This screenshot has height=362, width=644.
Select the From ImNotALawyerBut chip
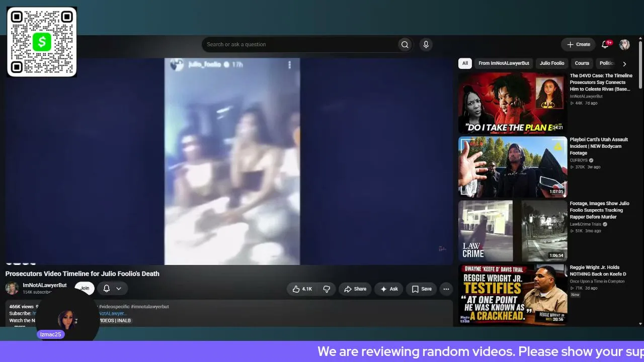click(x=504, y=63)
